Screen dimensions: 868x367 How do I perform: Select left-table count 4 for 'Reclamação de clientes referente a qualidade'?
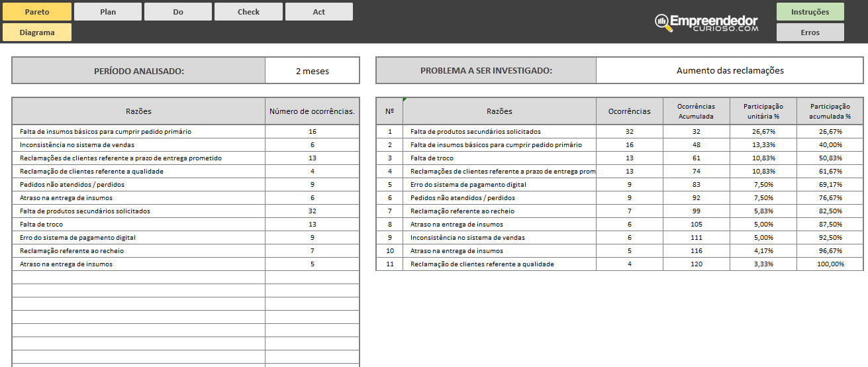(x=313, y=171)
